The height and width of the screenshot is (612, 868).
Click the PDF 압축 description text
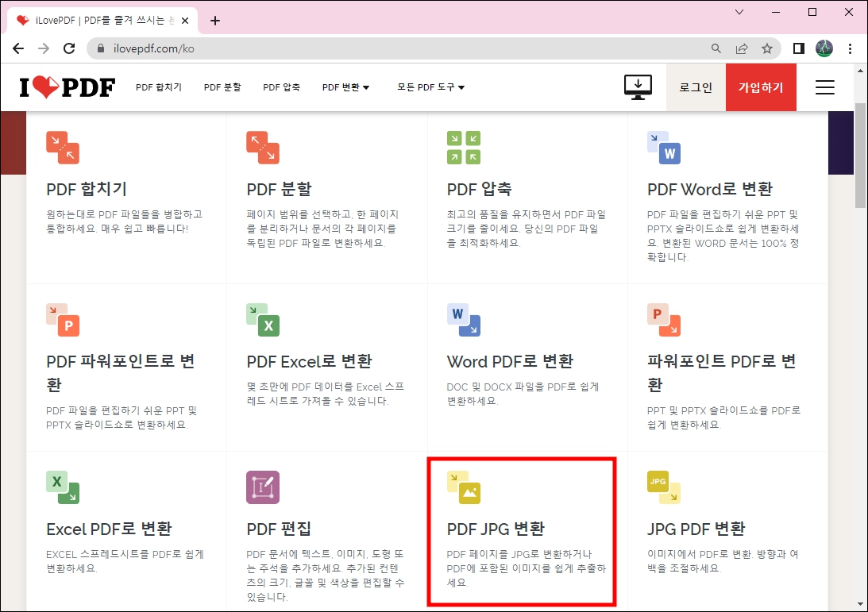527,229
